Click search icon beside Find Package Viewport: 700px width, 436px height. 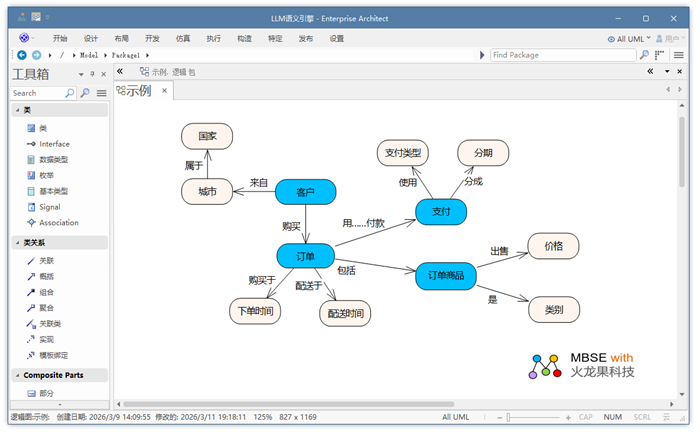click(x=645, y=55)
